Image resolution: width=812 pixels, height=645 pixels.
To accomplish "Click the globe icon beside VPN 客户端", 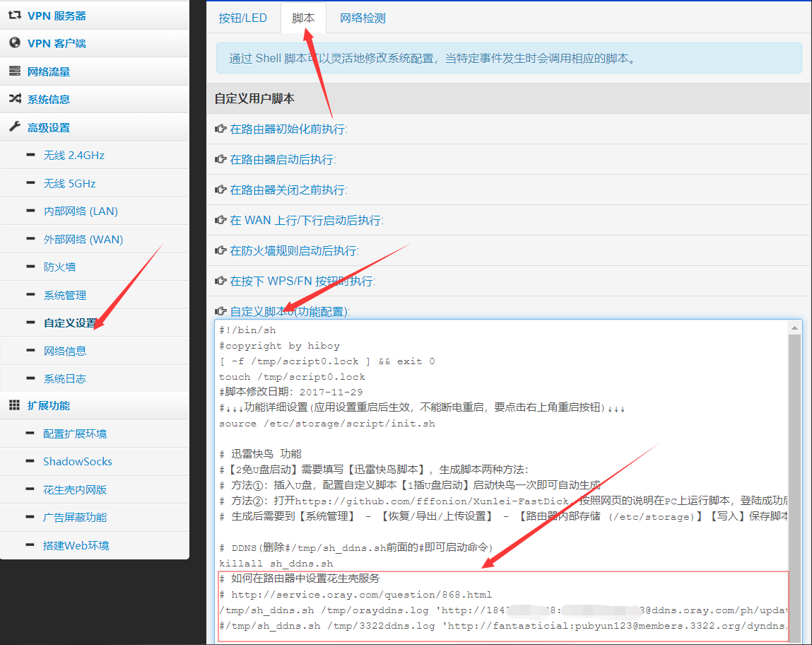I will coord(15,43).
